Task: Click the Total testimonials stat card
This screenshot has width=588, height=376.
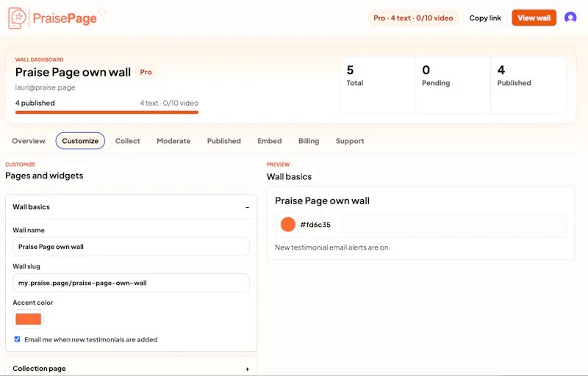Action: [377, 85]
